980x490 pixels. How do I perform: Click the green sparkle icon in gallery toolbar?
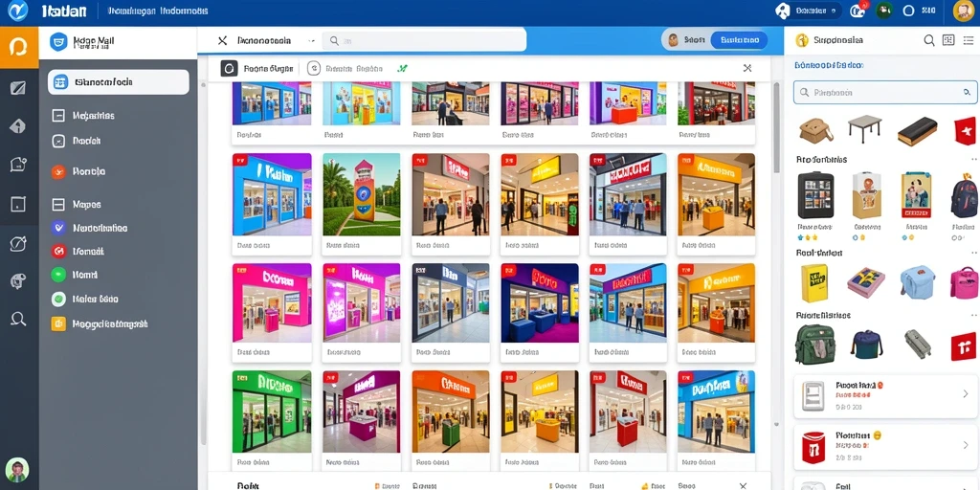click(x=403, y=68)
